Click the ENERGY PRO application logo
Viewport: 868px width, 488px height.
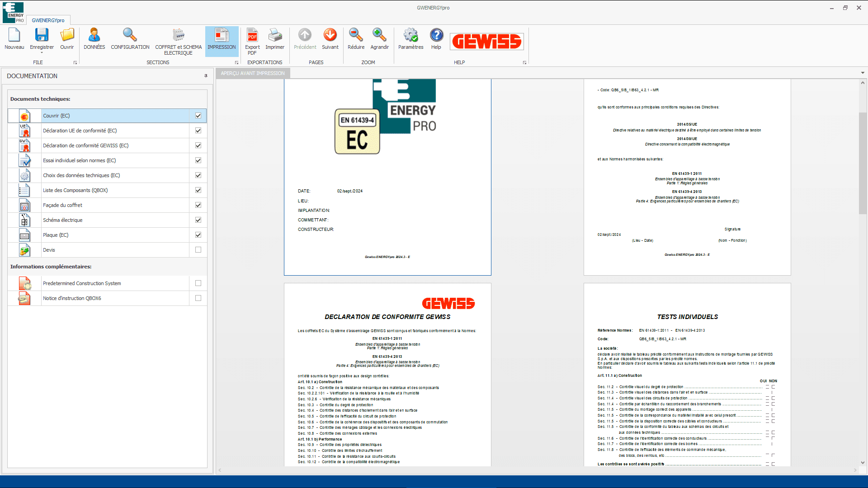(x=13, y=12)
